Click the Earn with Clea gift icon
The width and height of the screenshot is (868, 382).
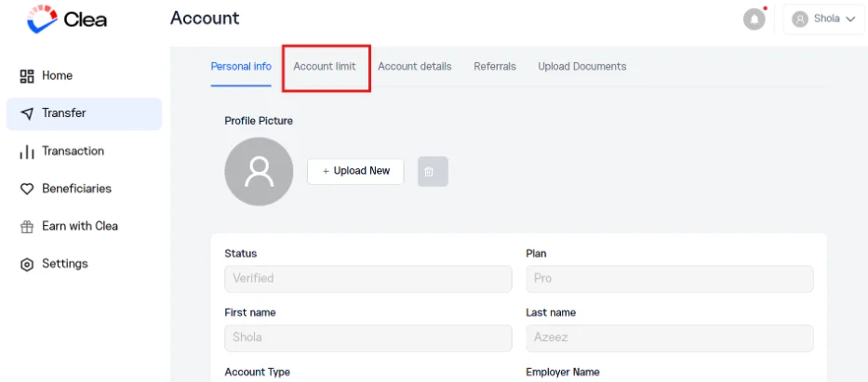click(27, 227)
